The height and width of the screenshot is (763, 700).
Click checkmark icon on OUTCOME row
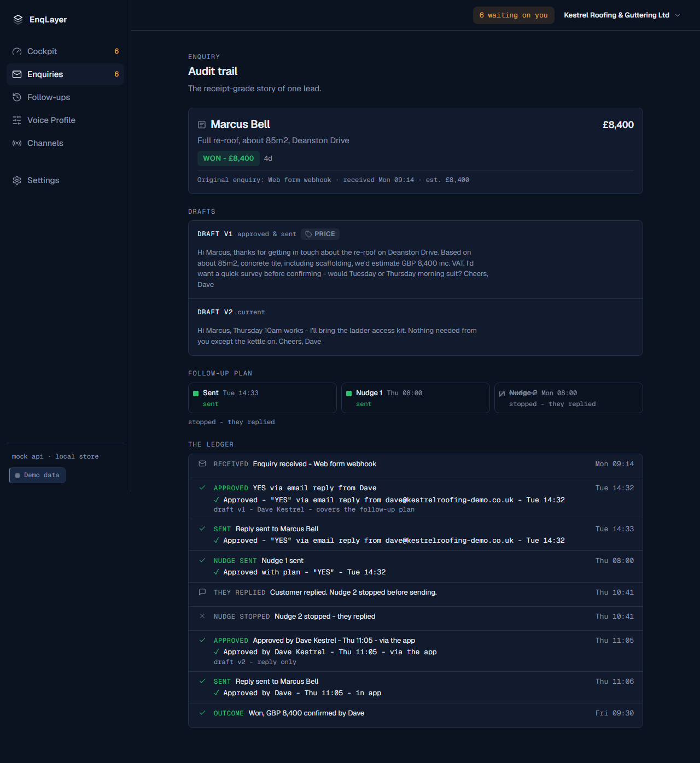pyautogui.click(x=202, y=713)
